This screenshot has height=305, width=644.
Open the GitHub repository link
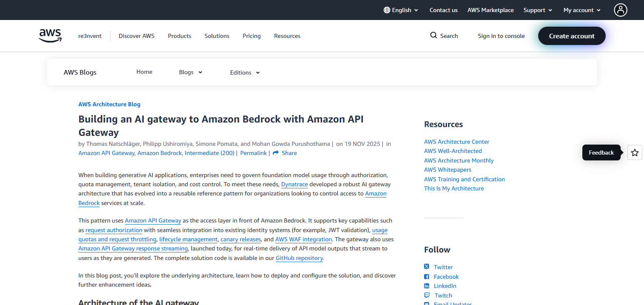(299, 258)
